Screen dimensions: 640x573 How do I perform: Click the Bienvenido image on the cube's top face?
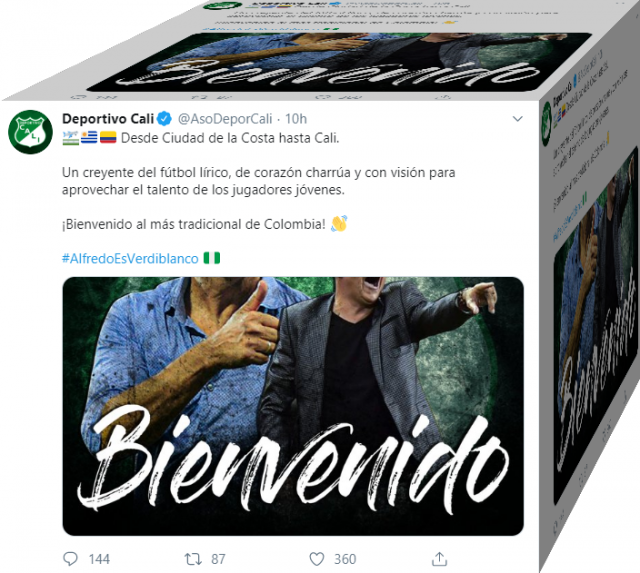(x=339, y=61)
